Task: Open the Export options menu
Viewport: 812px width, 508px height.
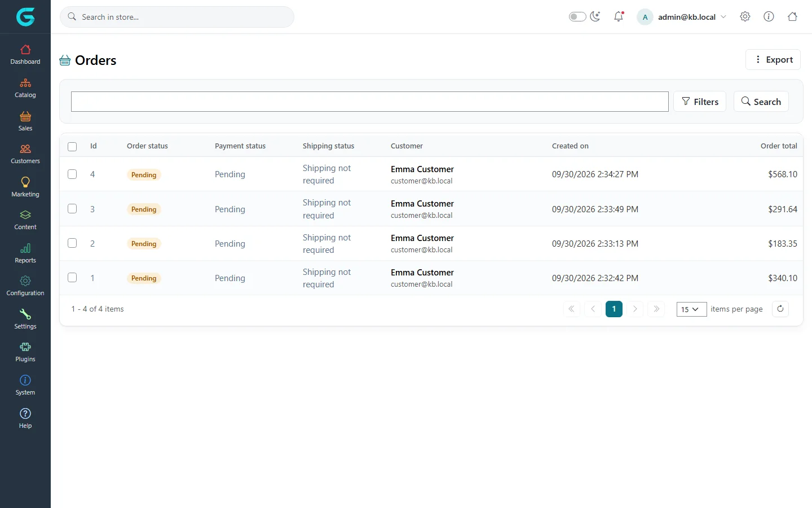Action: pos(773,60)
